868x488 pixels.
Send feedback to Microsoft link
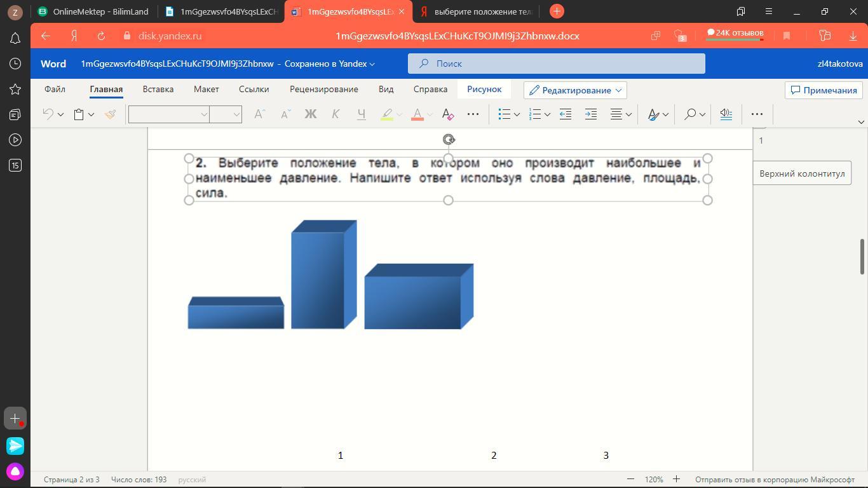775,480
